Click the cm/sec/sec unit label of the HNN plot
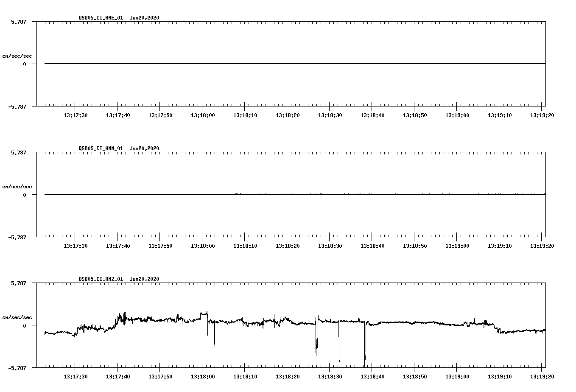 17,187
